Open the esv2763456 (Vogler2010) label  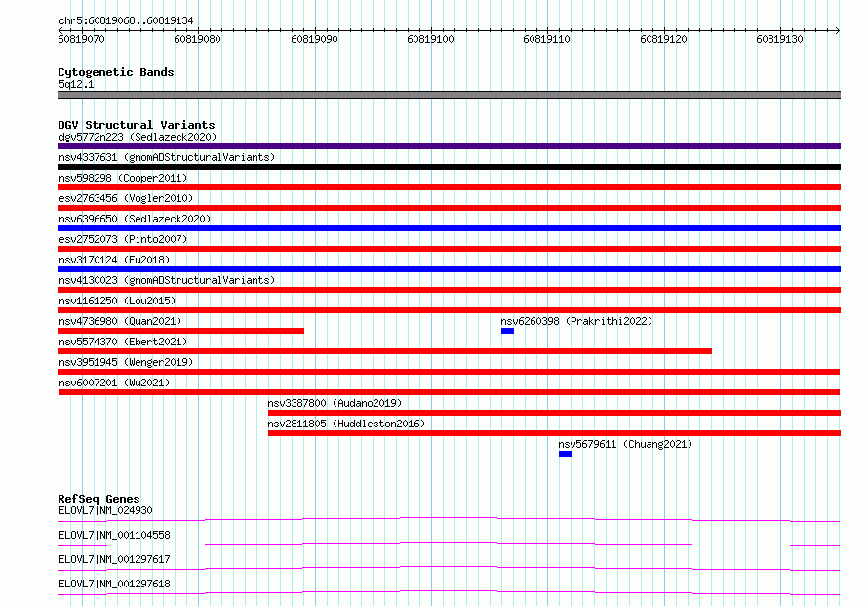tap(126, 198)
